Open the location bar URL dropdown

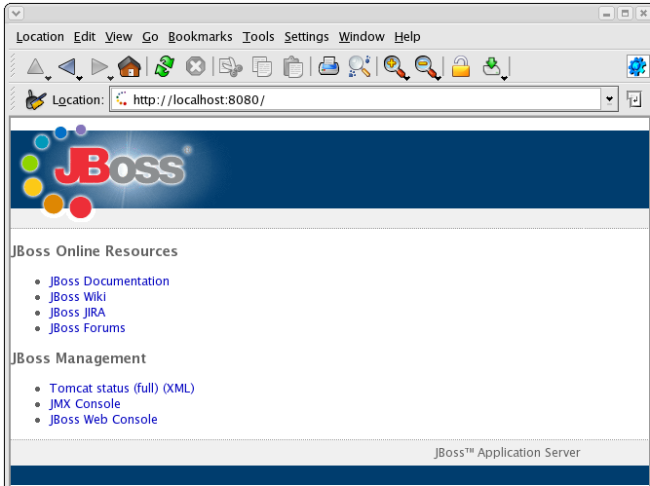click(x=609, y=99)
